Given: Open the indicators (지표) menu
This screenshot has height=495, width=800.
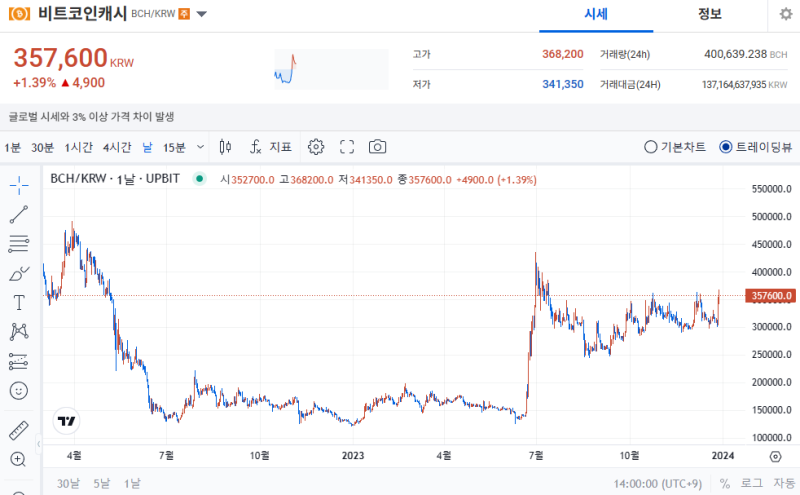Looking at the screenshot, I should pyautogui.click(x=271, y=147).
